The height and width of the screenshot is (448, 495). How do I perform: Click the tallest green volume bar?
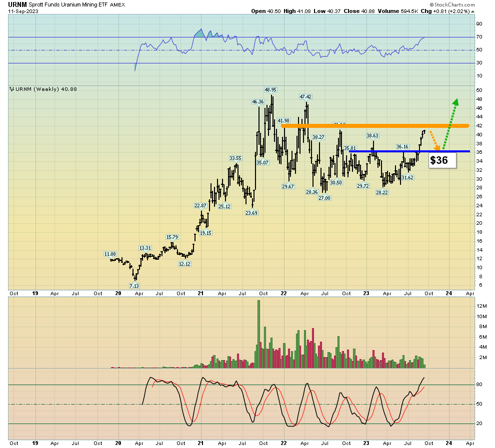point(258,334)
